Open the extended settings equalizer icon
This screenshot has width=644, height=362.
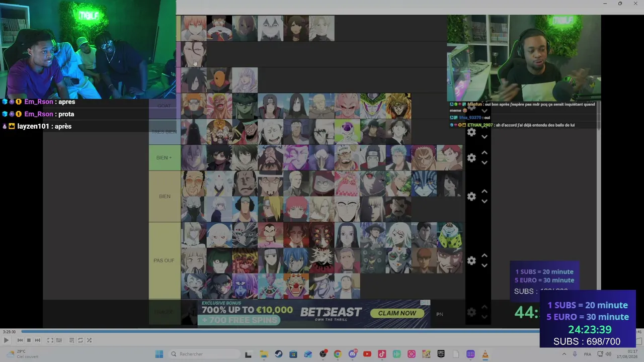point(59,340)
